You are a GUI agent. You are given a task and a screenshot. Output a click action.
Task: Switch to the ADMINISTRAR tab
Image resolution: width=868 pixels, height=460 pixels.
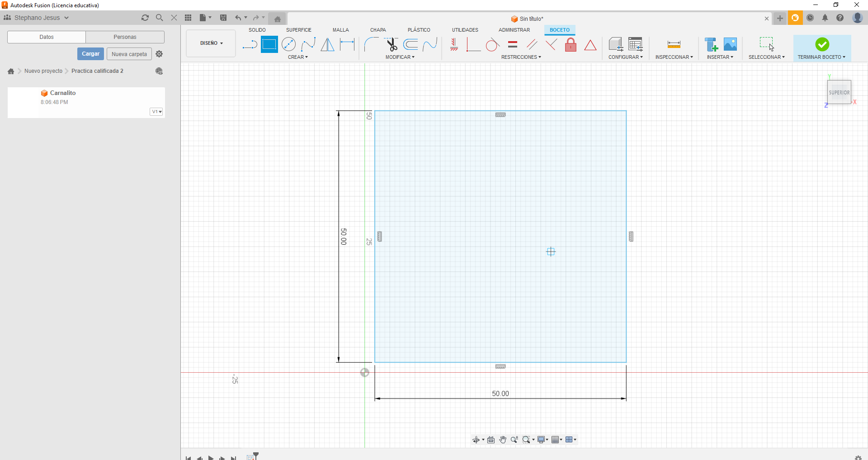click(514, 30)
